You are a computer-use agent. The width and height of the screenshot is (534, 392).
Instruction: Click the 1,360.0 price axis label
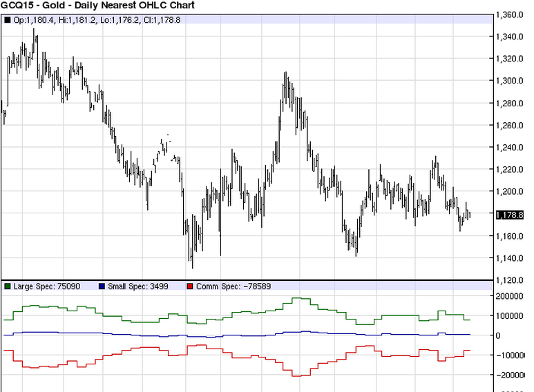coord(510,14)
